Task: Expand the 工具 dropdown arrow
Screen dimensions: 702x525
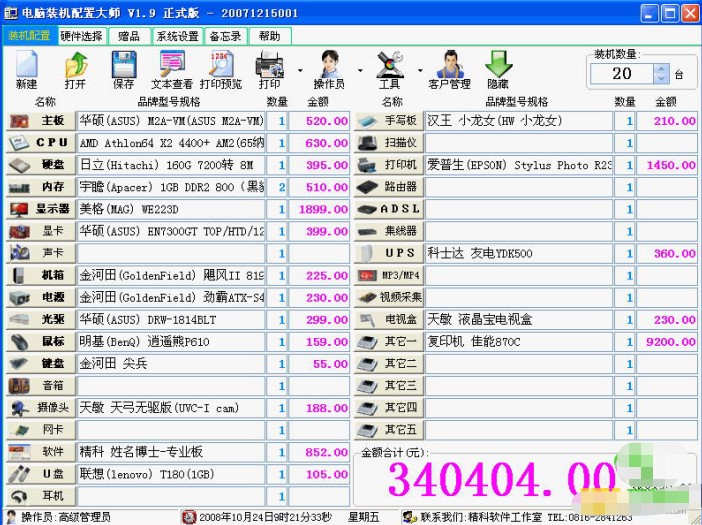Action: point(420,70)
